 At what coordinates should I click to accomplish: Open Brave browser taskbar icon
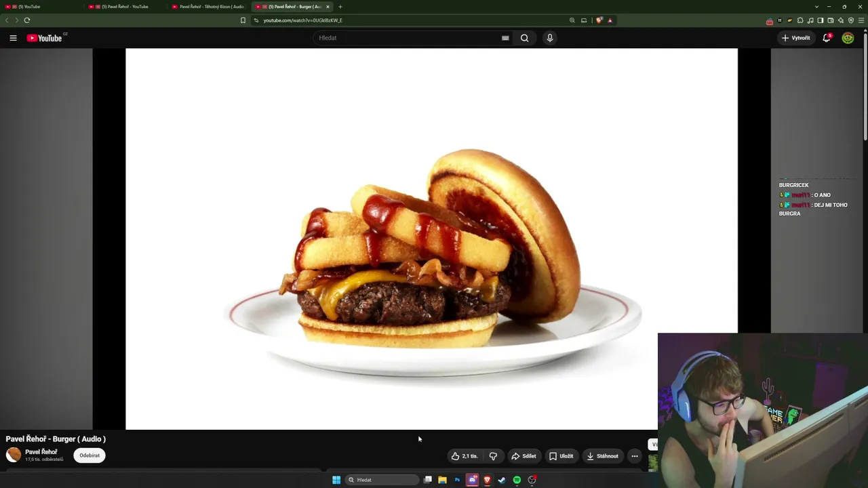click(x=487, y=480)
